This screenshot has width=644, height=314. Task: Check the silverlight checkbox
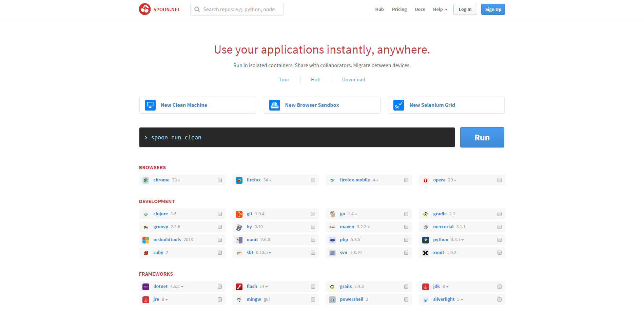pyautogui.click(x=500, y=299)
